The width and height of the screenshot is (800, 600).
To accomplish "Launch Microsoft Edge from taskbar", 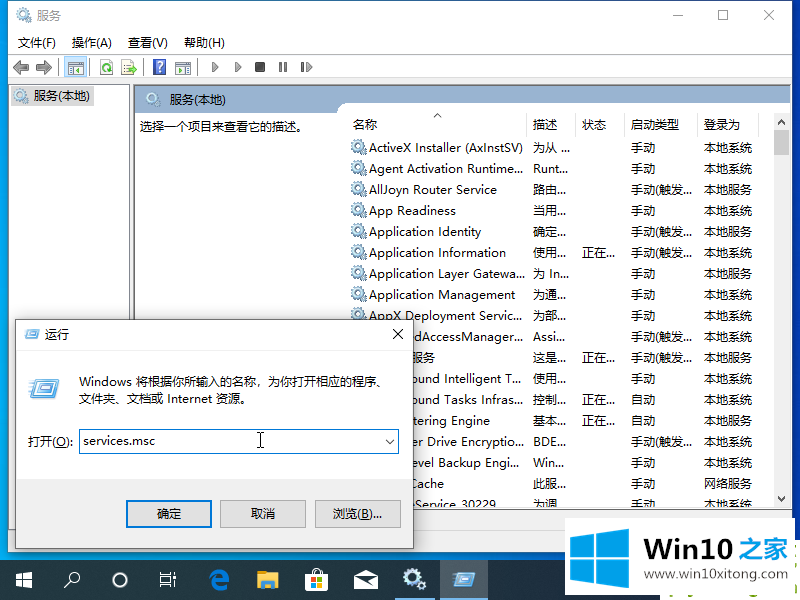I will pos(219,580).
